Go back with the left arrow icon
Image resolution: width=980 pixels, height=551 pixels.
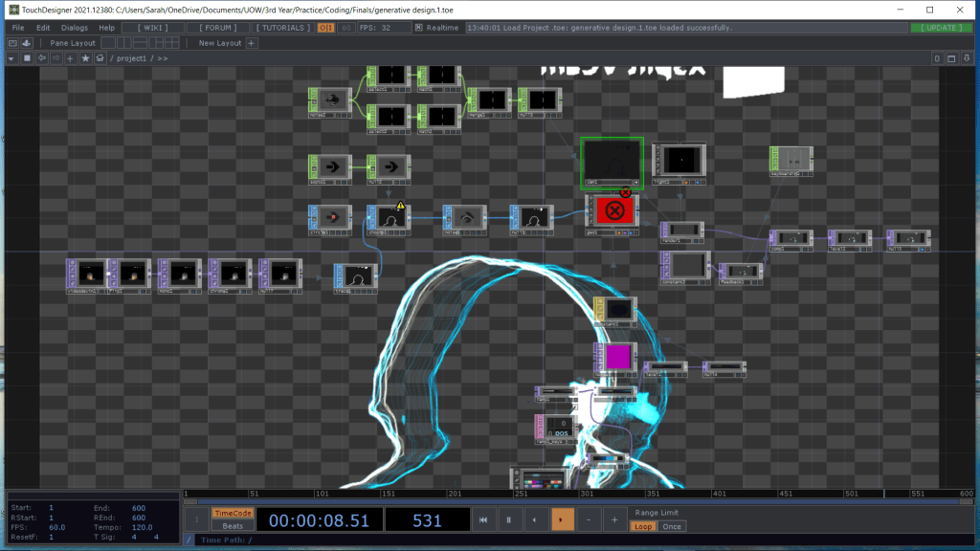tap(40, 58)
